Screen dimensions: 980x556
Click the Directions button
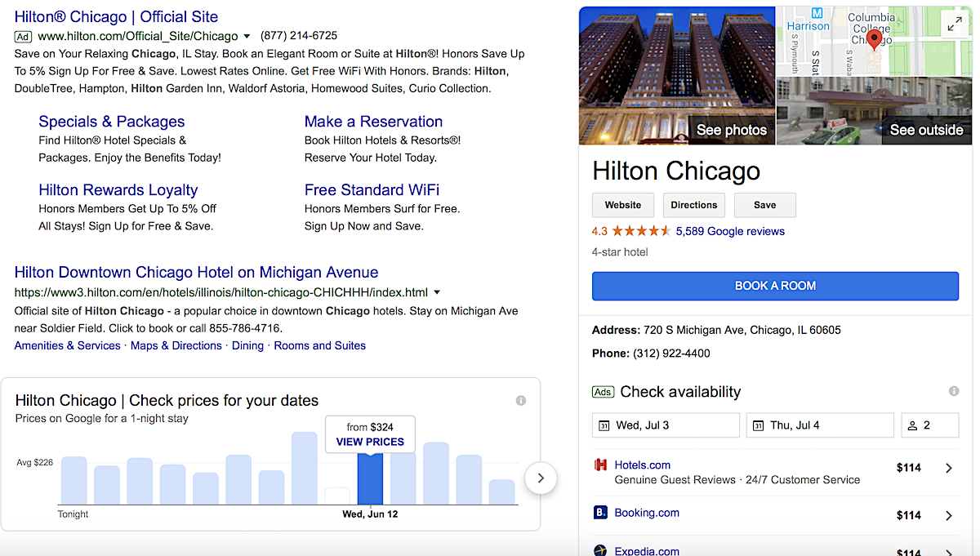coord(694,205)
